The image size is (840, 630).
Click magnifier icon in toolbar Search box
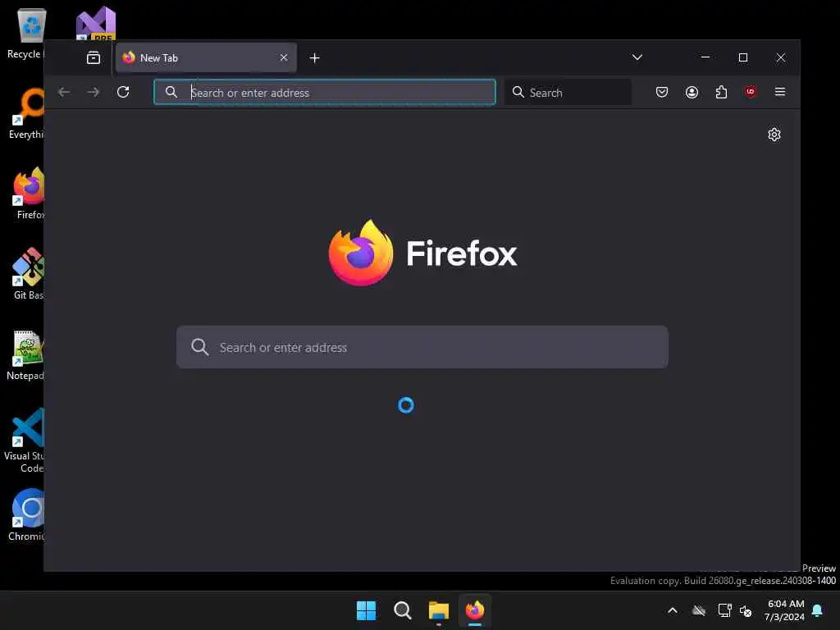(x=518, y=92)
